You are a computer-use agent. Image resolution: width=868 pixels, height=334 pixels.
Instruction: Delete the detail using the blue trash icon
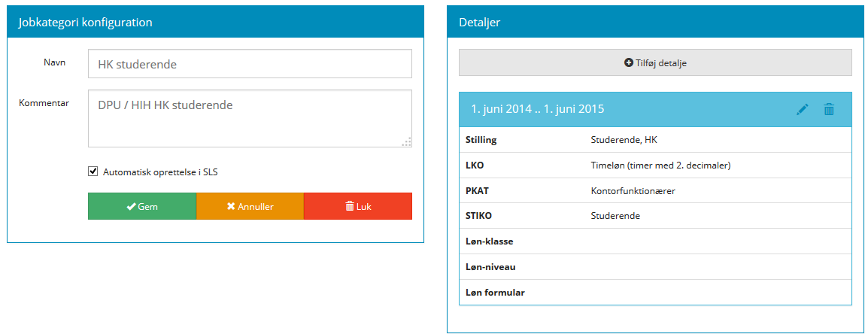click(829, 110)
